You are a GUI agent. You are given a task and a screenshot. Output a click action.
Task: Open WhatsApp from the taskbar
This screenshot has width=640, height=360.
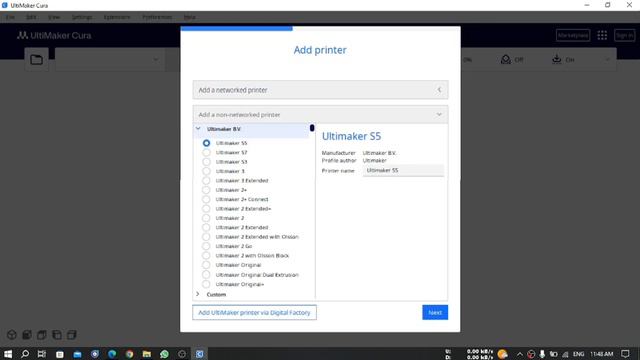(164, 354)
